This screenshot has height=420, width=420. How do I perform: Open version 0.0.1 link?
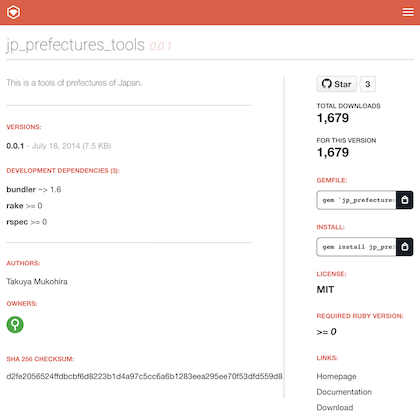pyautogui.click(x=15, y=146)
